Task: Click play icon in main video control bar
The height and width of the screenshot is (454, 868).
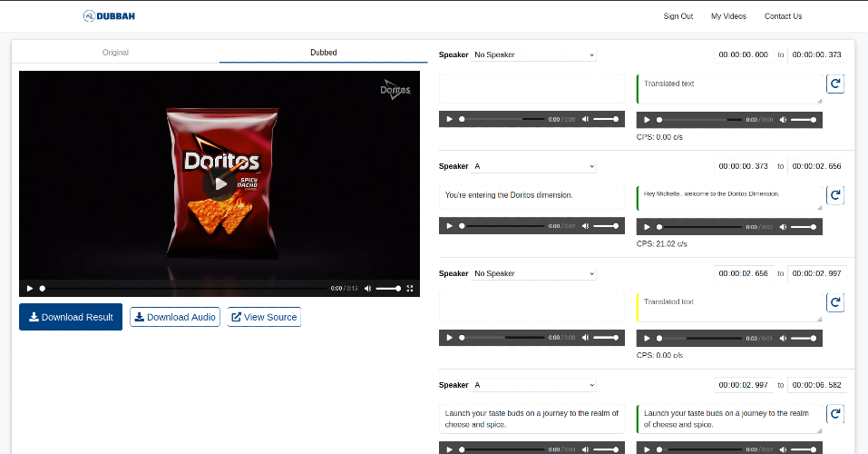Action: (x=30, y=288)
